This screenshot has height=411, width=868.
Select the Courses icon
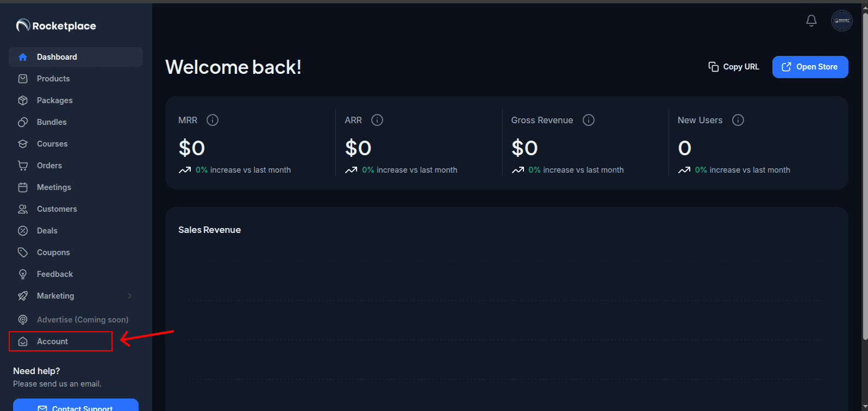tap(23, 143)
